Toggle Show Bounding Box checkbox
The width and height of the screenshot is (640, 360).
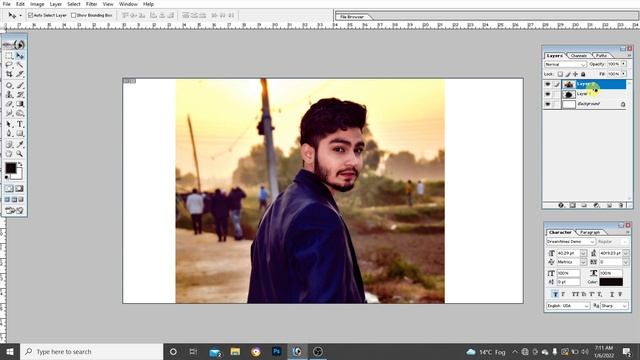point(73,15)
